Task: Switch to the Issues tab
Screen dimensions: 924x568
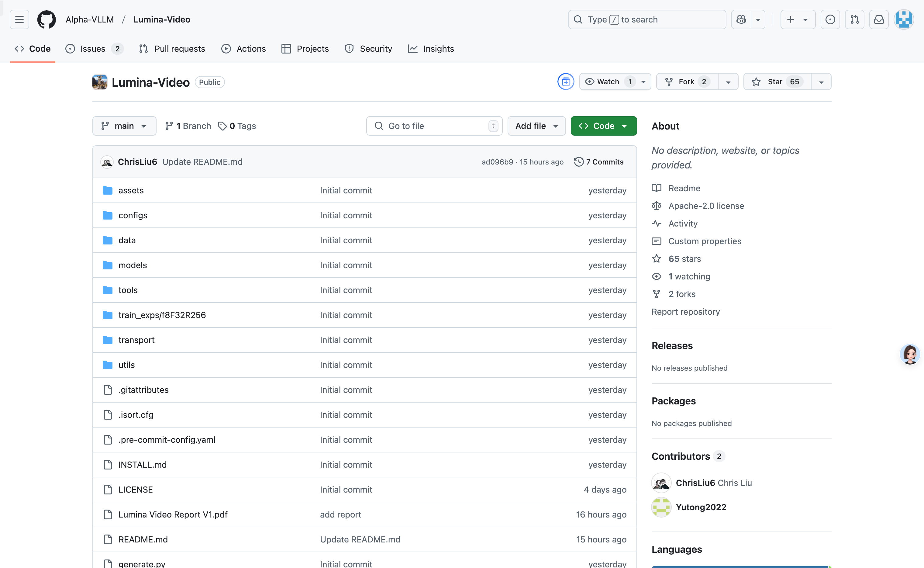Action: click(x=94, y=49)
